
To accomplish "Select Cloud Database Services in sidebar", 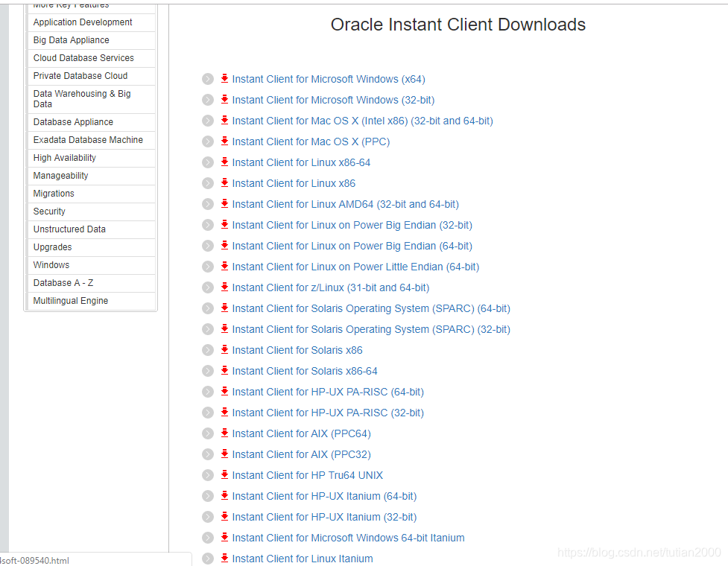I will click(x=92, y=58).
